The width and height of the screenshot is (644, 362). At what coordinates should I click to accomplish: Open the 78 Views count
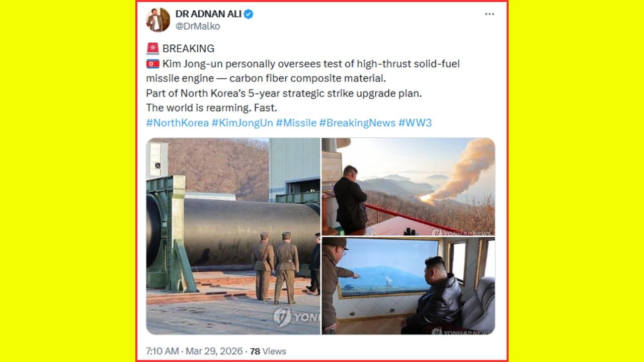click(268, 351)
